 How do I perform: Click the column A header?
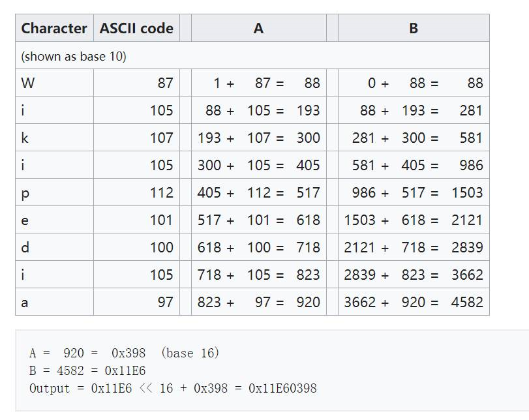click(258, 28)
